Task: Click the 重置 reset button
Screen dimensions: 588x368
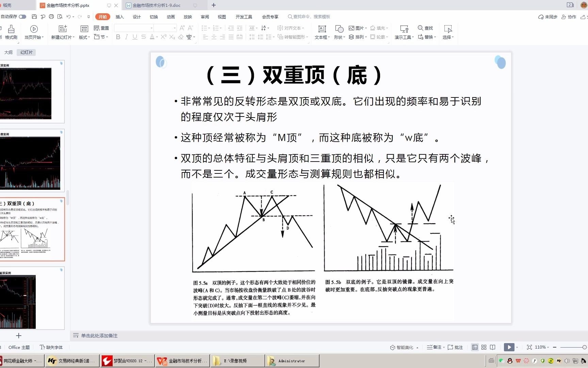Action: pos(101,28)
